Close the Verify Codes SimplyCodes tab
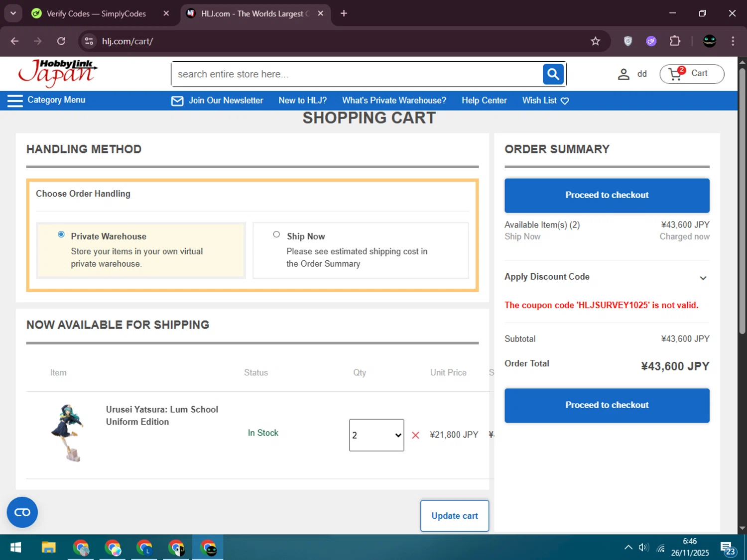747x560 pixels. tap(166, 13)
